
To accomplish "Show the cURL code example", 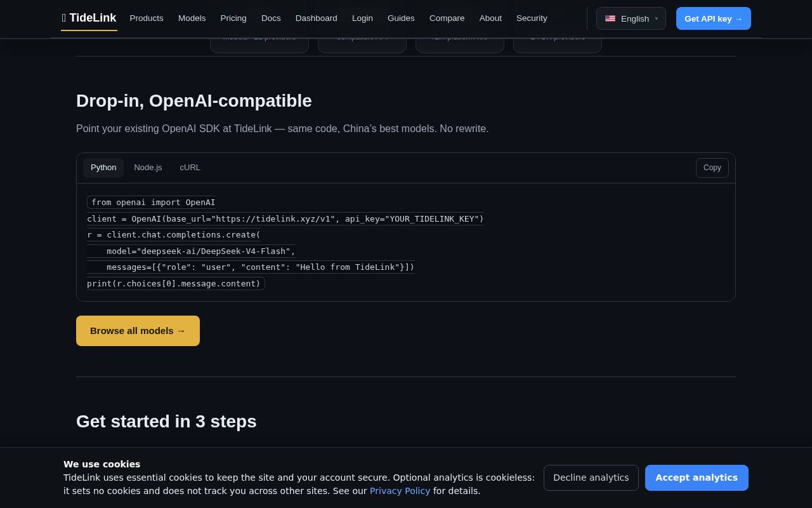I will click(x=190, y=168).
